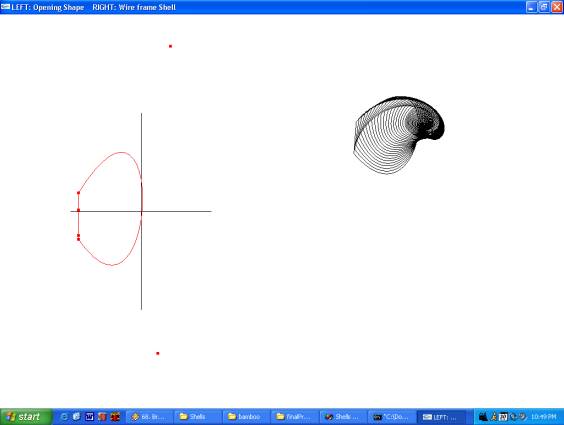Image resolution: width=564 pixels, height=425 pixels.
Task: Pick the upper control point on curve's left edge
Action: click(78, 193)
